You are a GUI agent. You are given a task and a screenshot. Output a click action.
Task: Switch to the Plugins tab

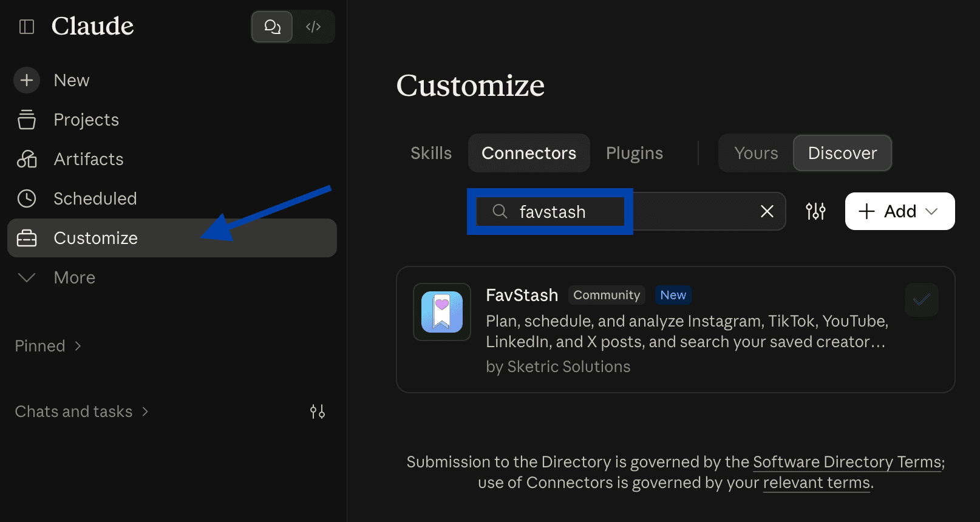(635, 153)
